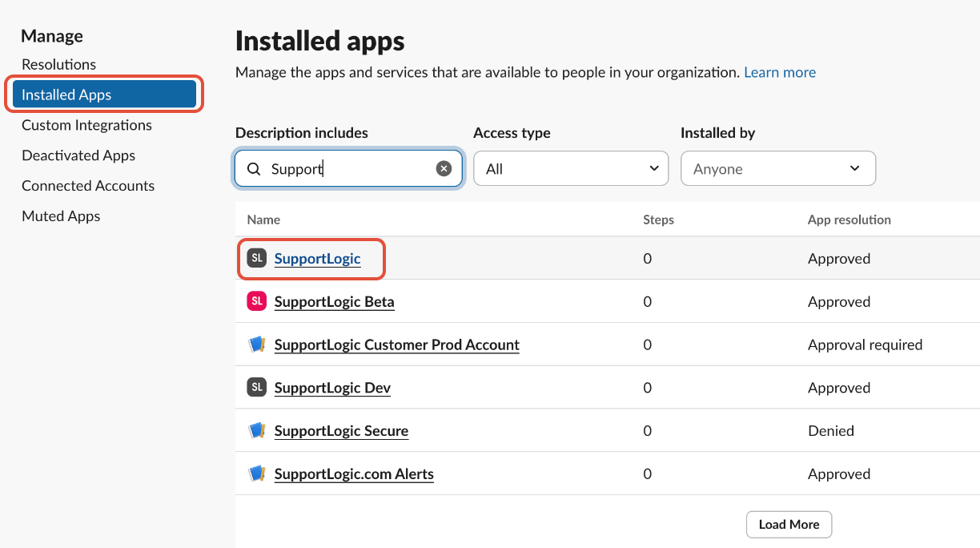Image resolution: width=980 pixels, height=548 pixels.
Task: Open Deactivated Apps section
Action: (x=78, y=155)
